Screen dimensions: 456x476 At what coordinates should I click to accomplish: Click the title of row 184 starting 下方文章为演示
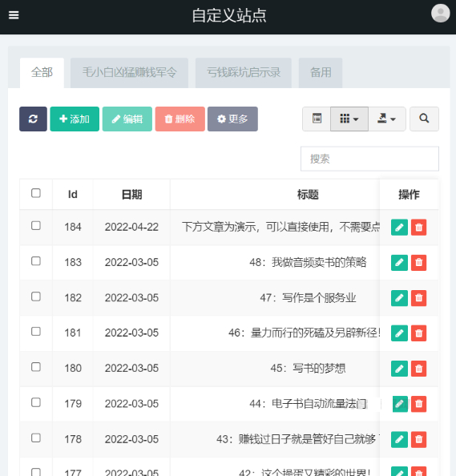[x=280, y=227]
